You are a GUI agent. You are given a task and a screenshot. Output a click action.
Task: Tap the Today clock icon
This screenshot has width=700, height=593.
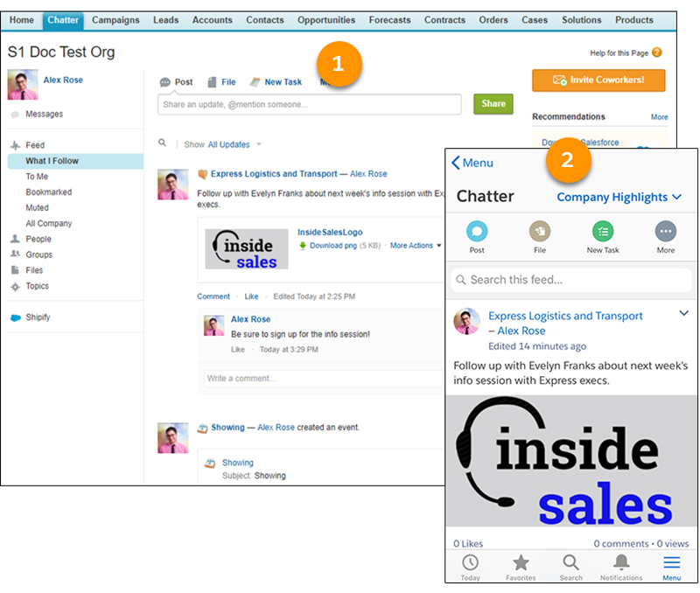[x=470, y=562]
